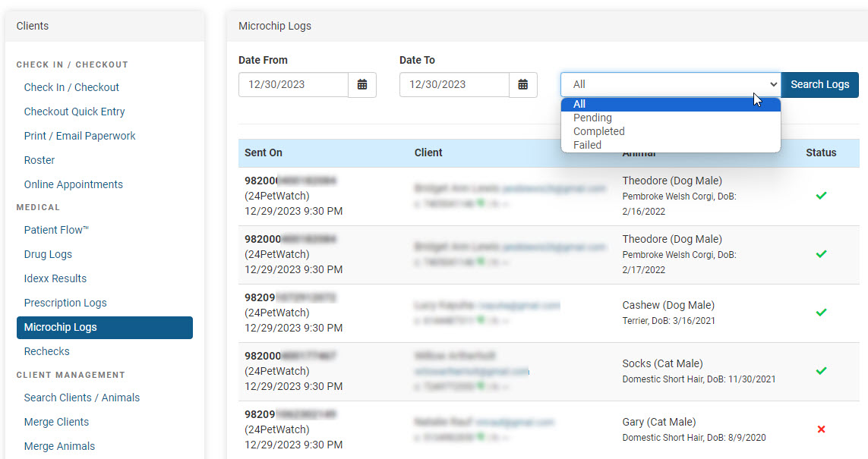Select Pending from the status dropdown list

click(x=592, y=118)
